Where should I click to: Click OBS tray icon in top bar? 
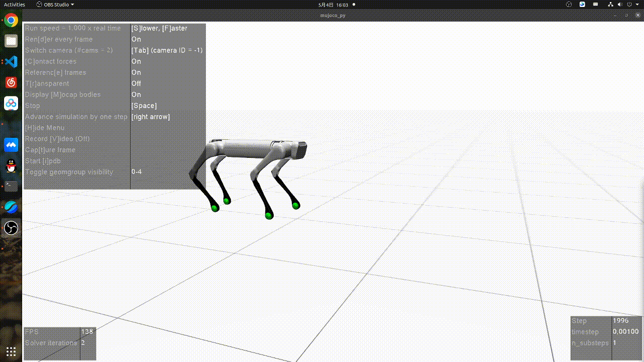pyautogui.click(x=569, y=5)
